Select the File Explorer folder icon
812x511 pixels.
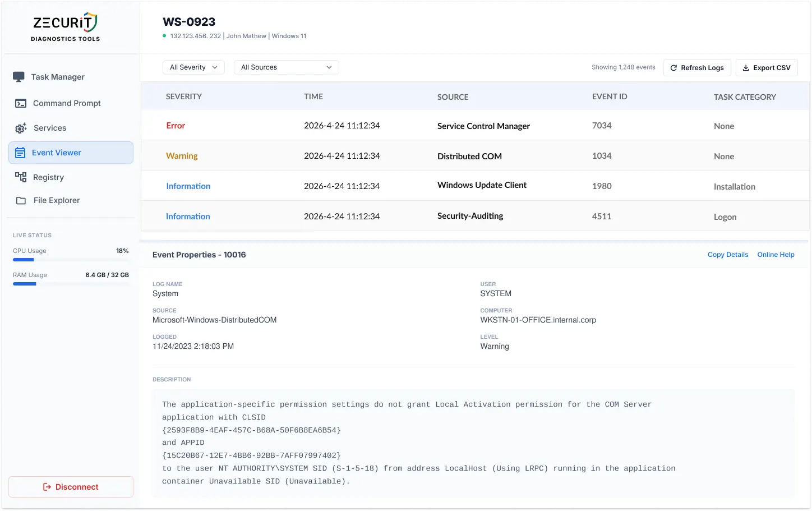click(x=20, y=200)
